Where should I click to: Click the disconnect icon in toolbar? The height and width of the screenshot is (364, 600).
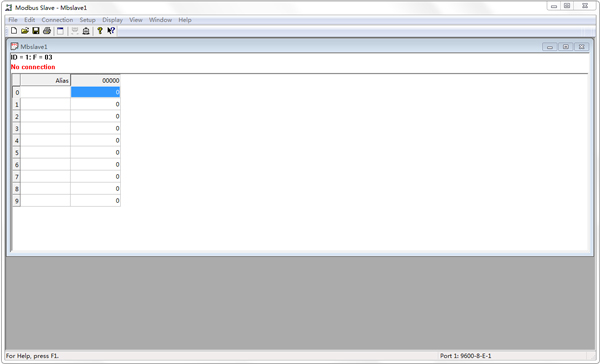coord(86,31)
